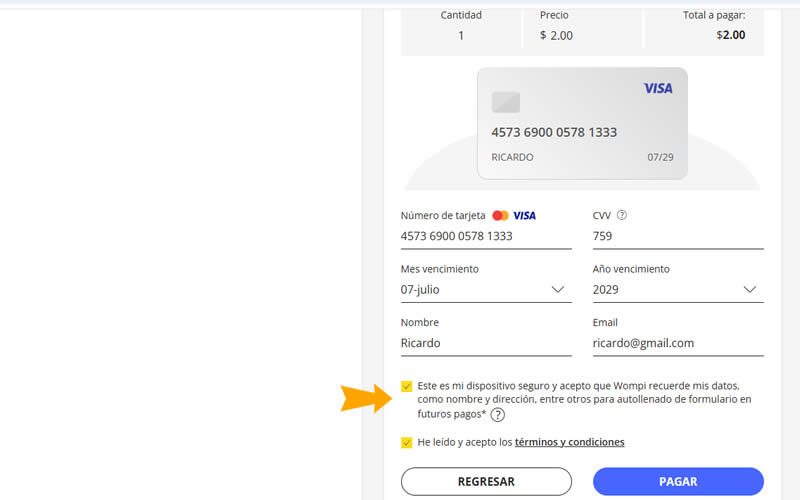This screenshot has width=800, height=500.
Task: Select the '07-julio' month combo box
Action: pyautogui.click(x=470, y=290)
